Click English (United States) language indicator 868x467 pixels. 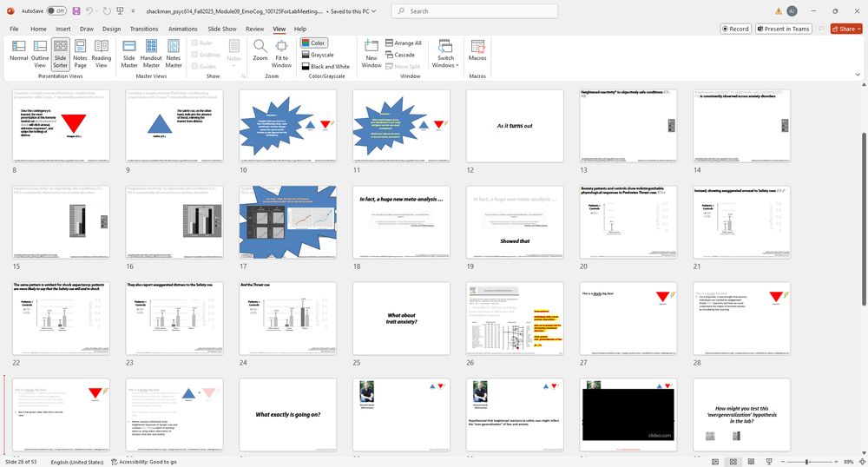[x=77, y=462]
